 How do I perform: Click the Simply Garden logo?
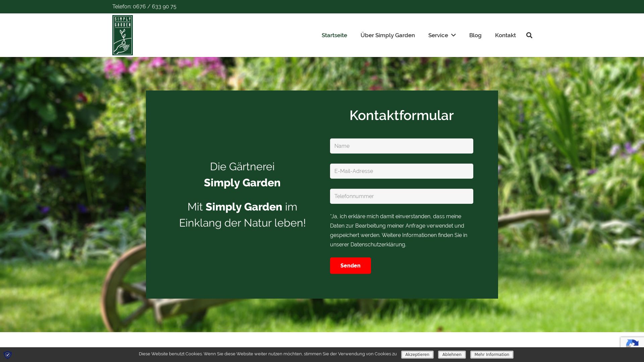tap(122, 35)
